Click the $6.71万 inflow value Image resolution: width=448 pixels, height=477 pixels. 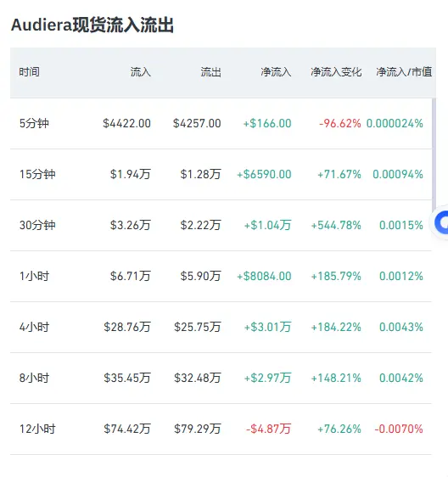130,276
